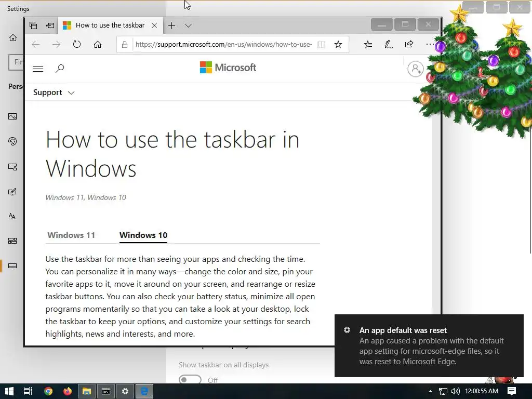Click the Microsoft logo
532x399 pixels.
pos(228,68)
